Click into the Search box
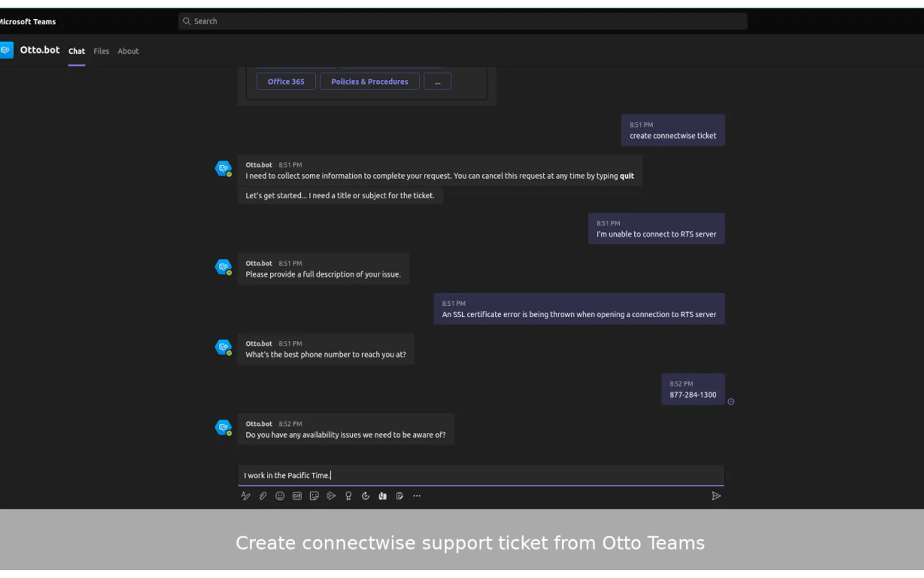 [463, 21]
